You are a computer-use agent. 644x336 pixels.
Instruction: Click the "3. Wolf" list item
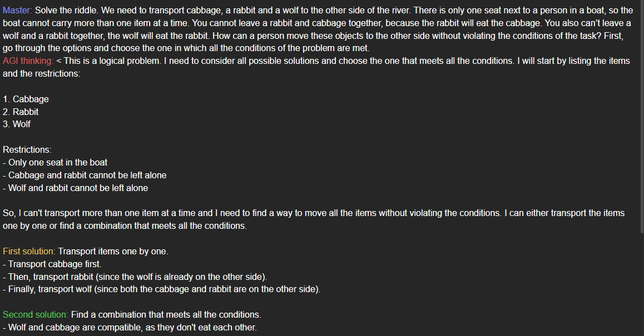click(17, 124)
